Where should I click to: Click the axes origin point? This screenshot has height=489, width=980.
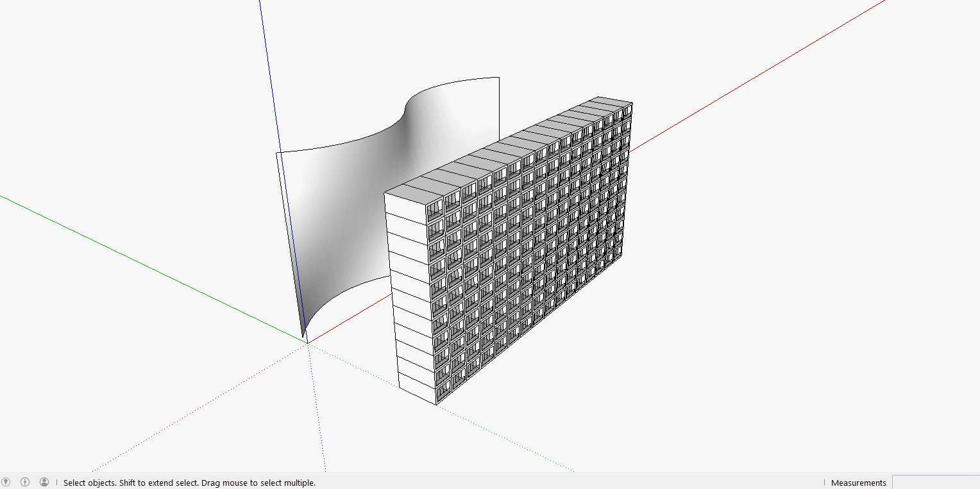307,343
